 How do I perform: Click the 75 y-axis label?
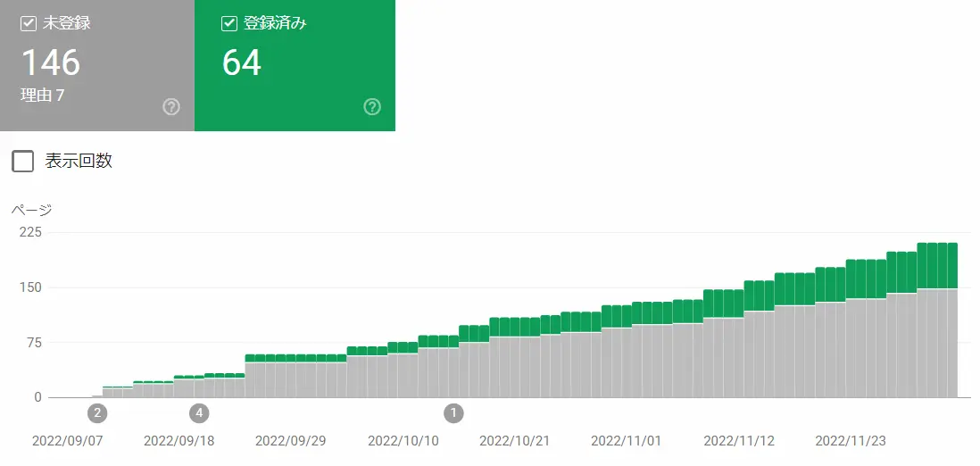(34, 343)
